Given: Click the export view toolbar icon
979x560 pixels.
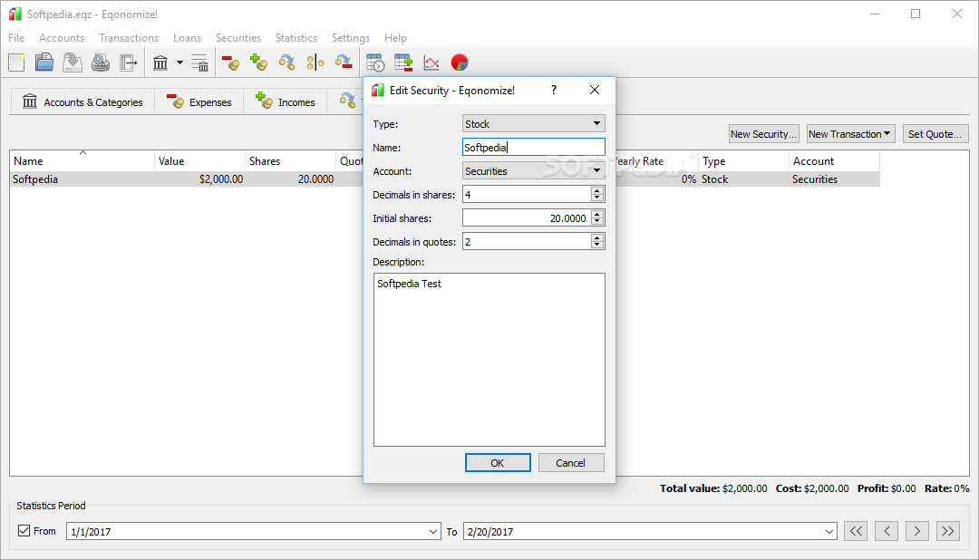Looking at the screenshot, I should (x=128, y=63).
